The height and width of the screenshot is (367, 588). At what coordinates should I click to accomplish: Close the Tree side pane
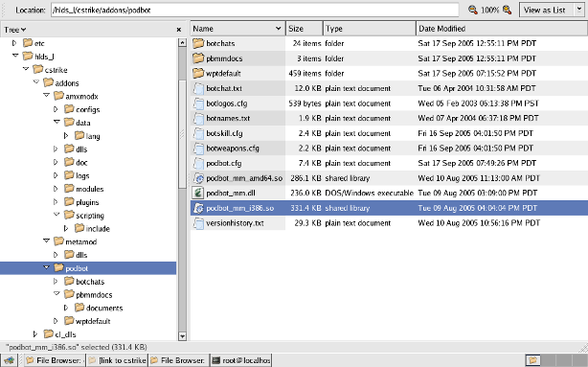pos(179,30)
